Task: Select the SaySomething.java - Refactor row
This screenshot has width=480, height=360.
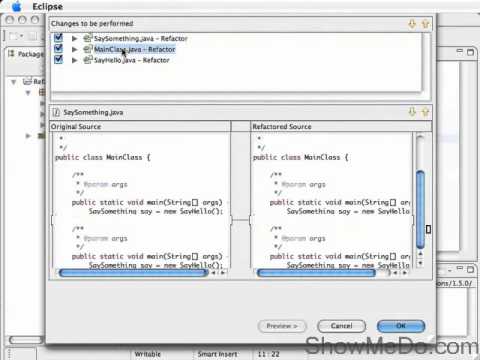Action: (141, 39)
